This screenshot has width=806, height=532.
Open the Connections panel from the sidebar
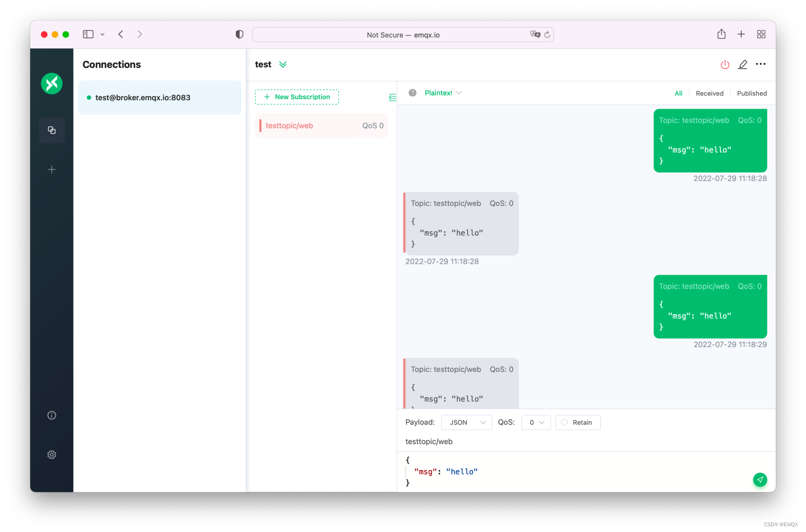point(51,130)
